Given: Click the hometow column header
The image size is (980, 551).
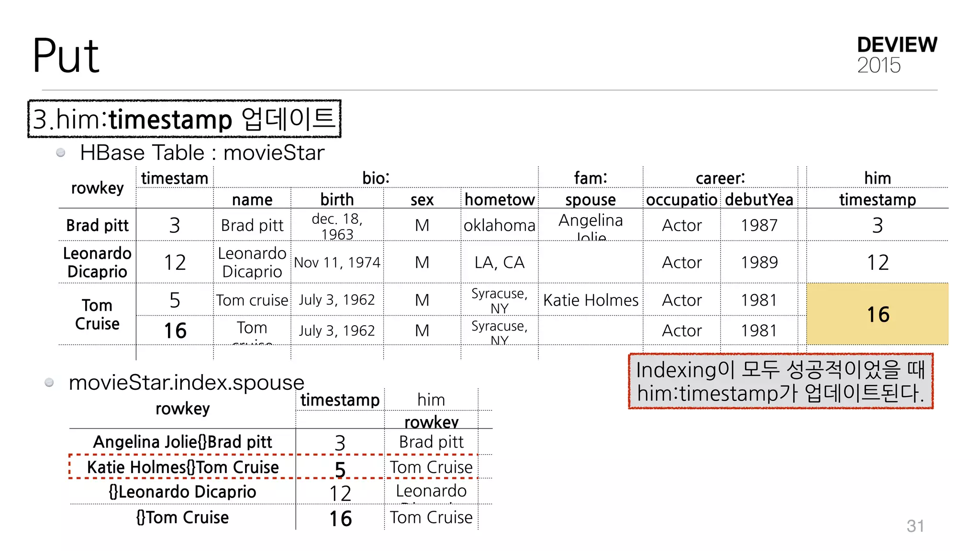Looking at the screenshot, I should click(500, 199).
